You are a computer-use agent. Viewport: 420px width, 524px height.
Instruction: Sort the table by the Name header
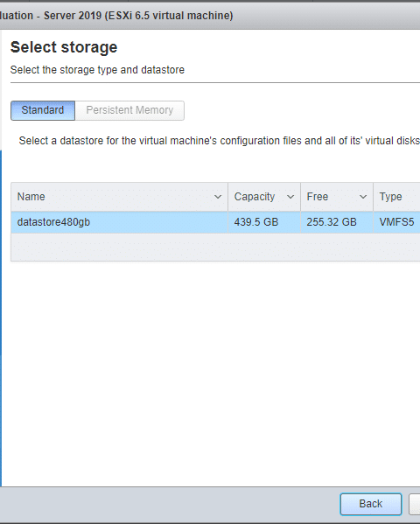tap(31, 197)
